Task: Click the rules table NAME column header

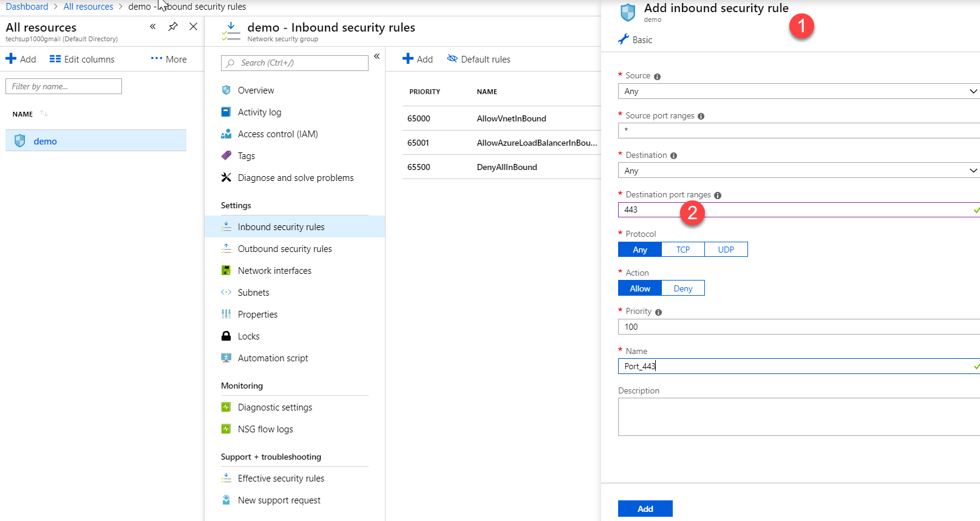Action: [x=487, y=92]
